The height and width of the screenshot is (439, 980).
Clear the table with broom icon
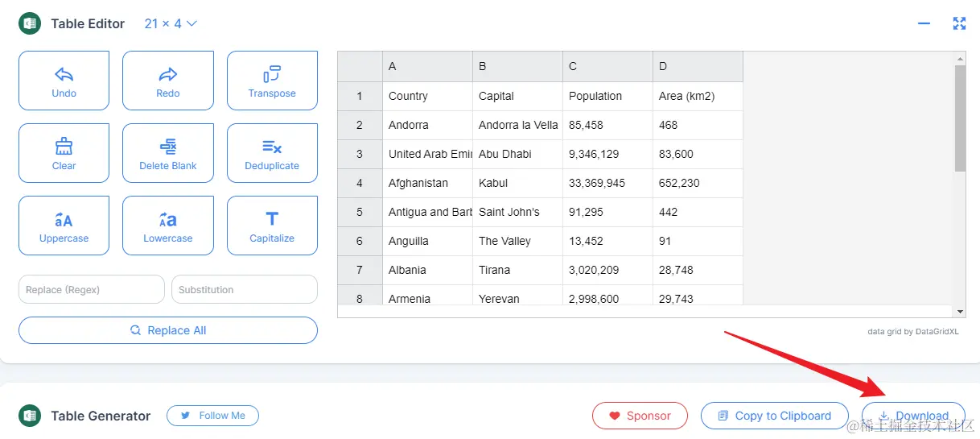click(x=64, y=153)
